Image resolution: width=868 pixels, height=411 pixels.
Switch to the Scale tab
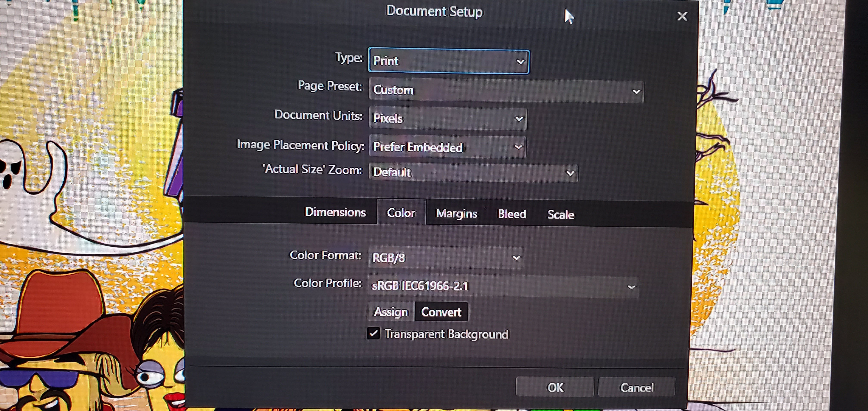pyautogui.click(x=560, y=214)
